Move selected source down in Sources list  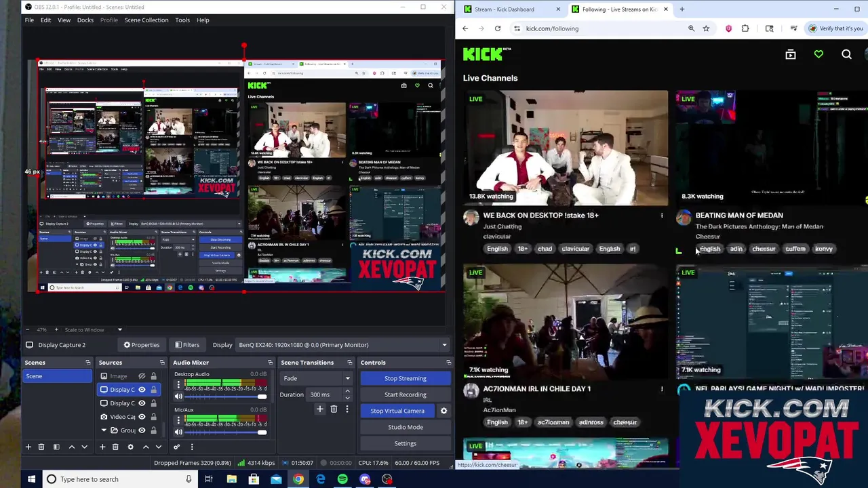click(159, 447)
